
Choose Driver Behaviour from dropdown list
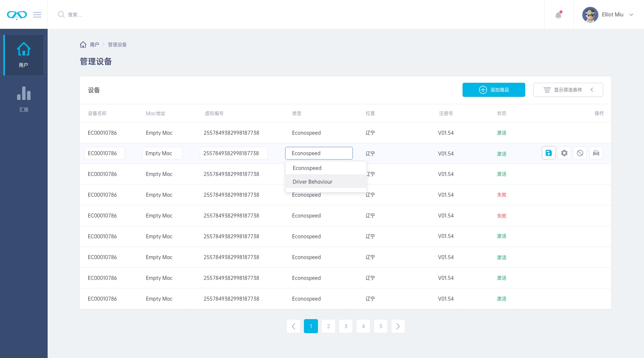pos(312,182)
